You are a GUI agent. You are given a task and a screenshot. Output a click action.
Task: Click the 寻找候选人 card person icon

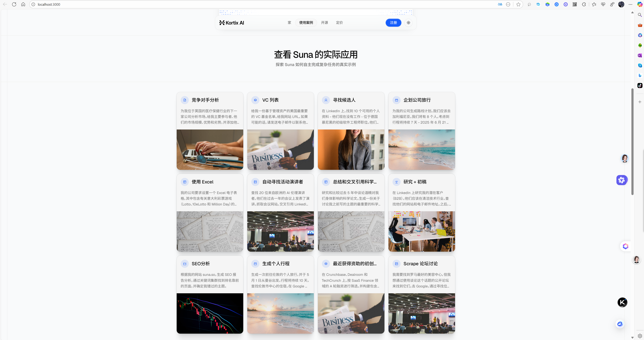click(326, 100)
